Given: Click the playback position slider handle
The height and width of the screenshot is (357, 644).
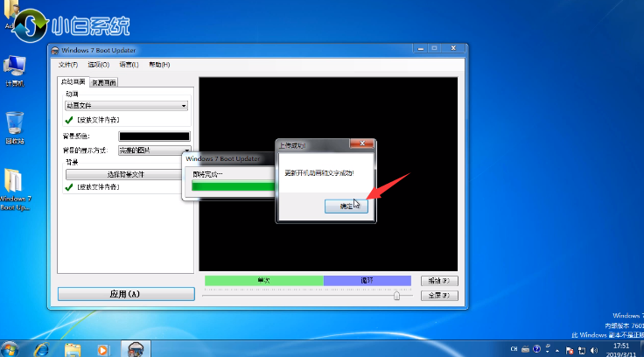Looking at the screenshot, I should pyautogui.click(x=396, y=296).
